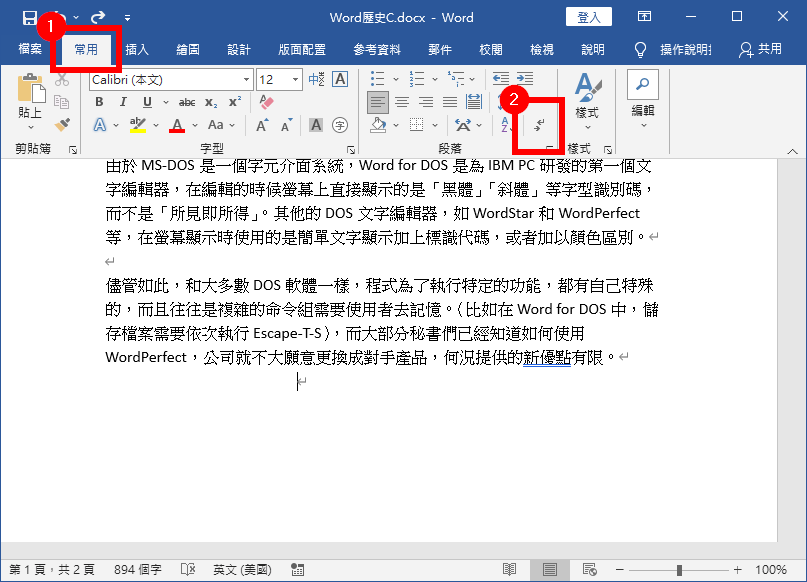
Task: Click the proofing check icon in status bar
Action: (x=188, y=569)
